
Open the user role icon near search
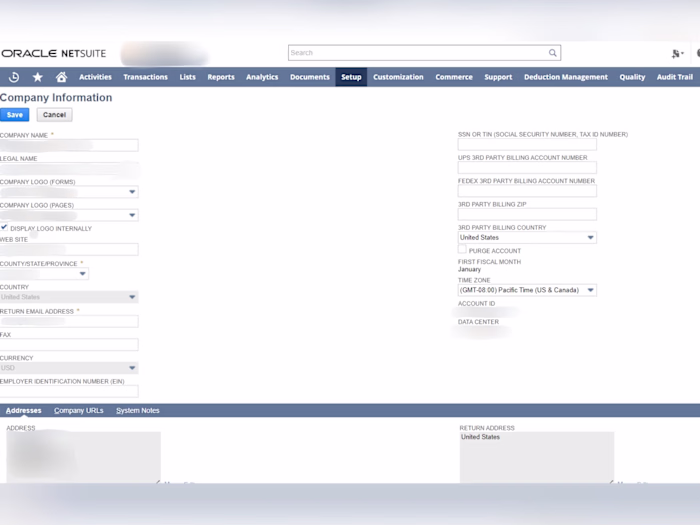click(x=677, y=54)
